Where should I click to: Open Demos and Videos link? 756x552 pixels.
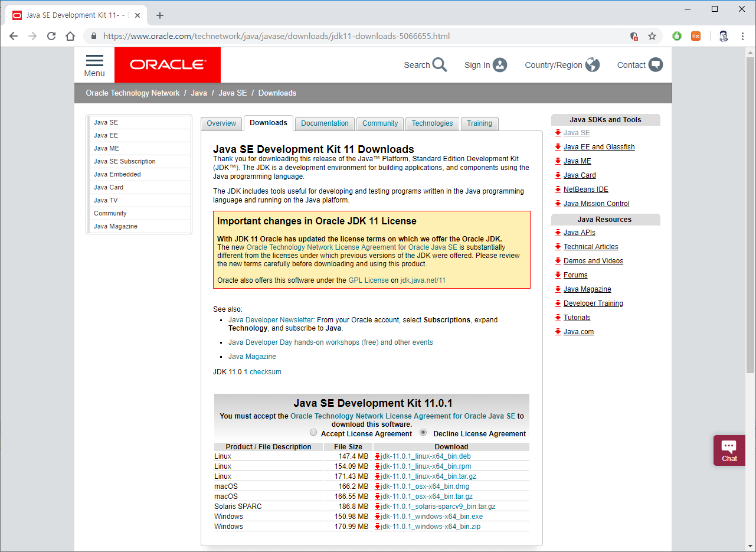tap(593, 261)
